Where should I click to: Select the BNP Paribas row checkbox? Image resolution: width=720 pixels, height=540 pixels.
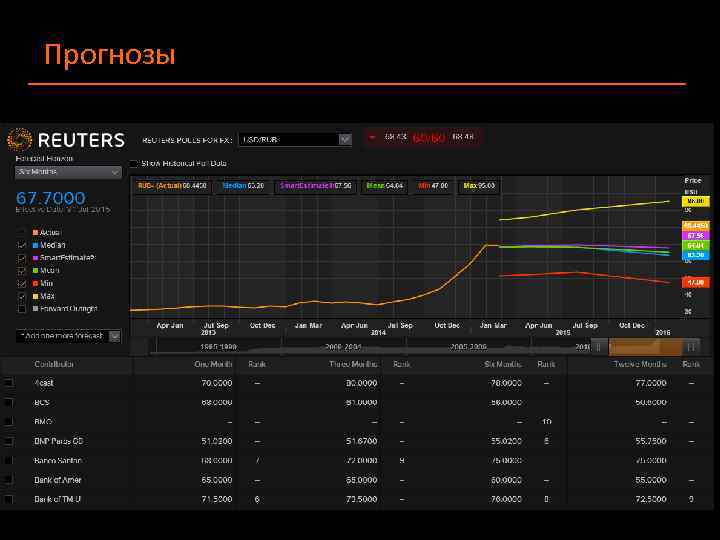tap(9, 441)
